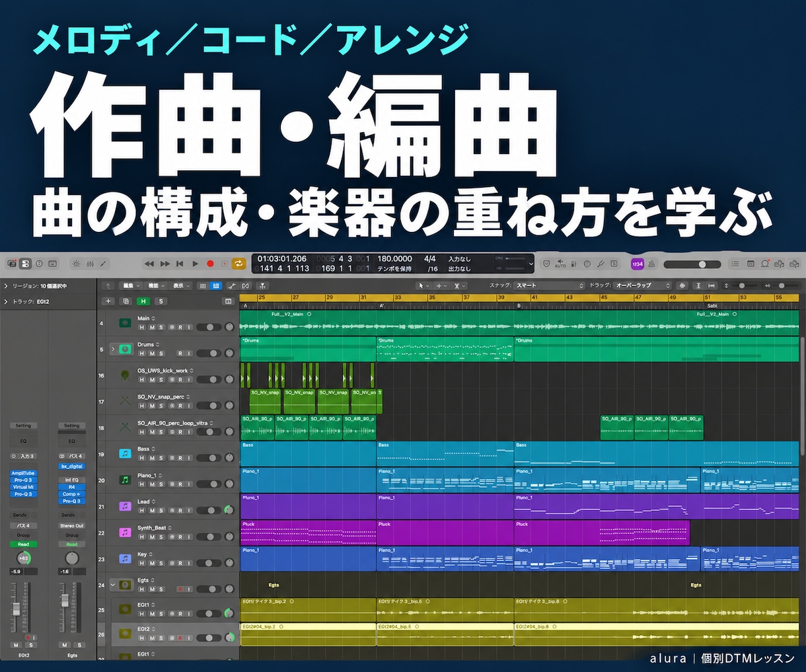
Task: Toggle the yellow Cycle mode button
Action: 238,264
